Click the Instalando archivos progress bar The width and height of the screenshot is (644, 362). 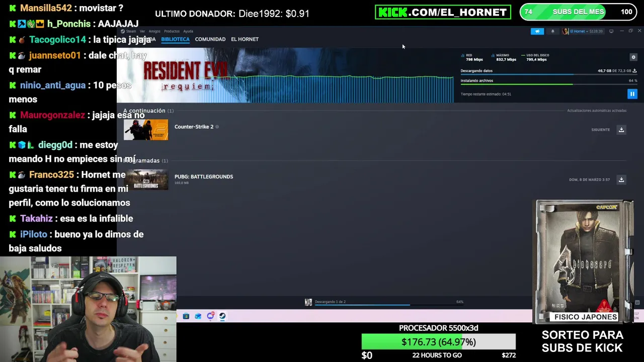pos(548,84)
